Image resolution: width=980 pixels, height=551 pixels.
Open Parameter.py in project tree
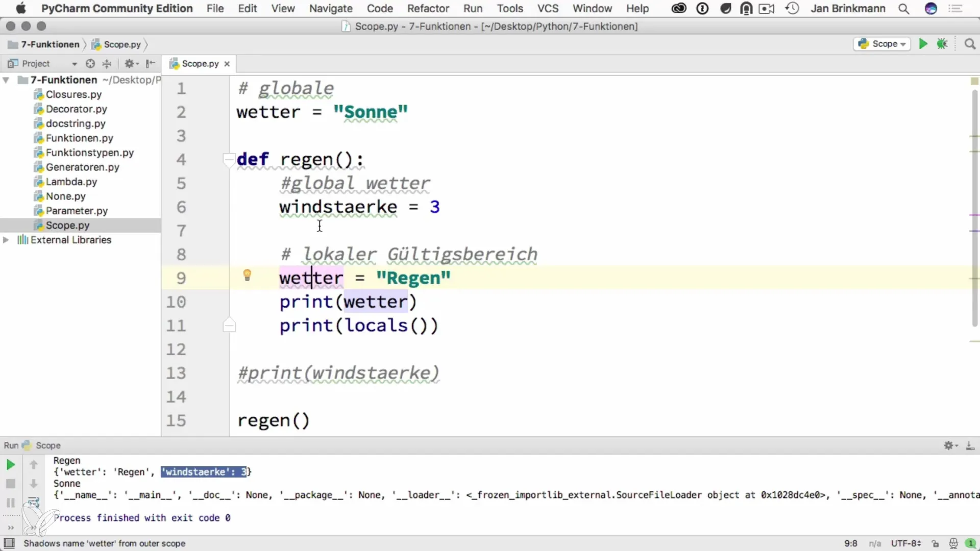(x=77, y=211)
